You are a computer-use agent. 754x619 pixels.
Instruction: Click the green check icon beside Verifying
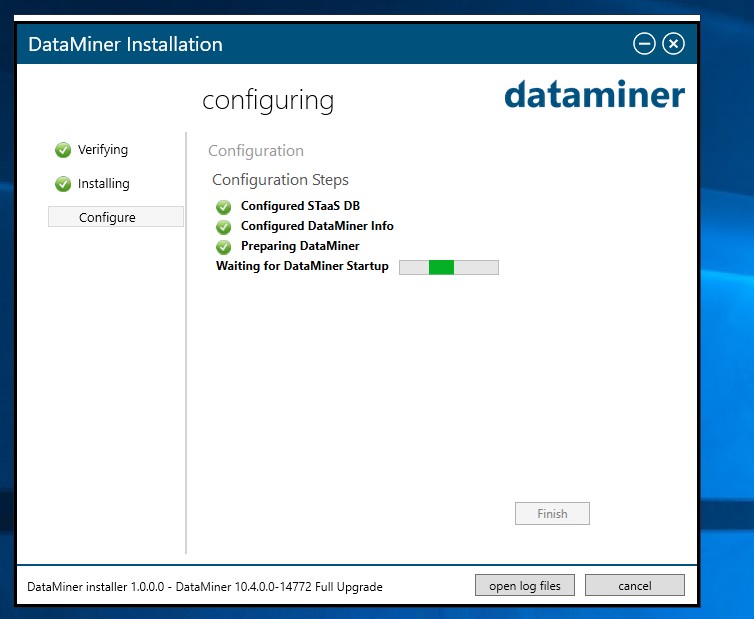[x=63, y=150]
